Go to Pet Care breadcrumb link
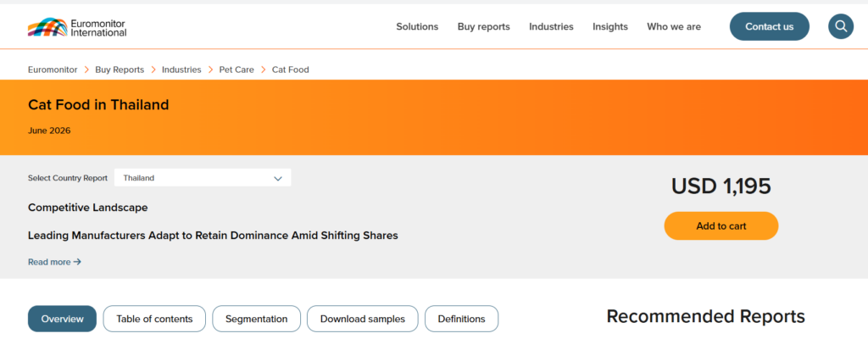The height and width of the screenshot is (339, 868). click(x=236, y=69)
